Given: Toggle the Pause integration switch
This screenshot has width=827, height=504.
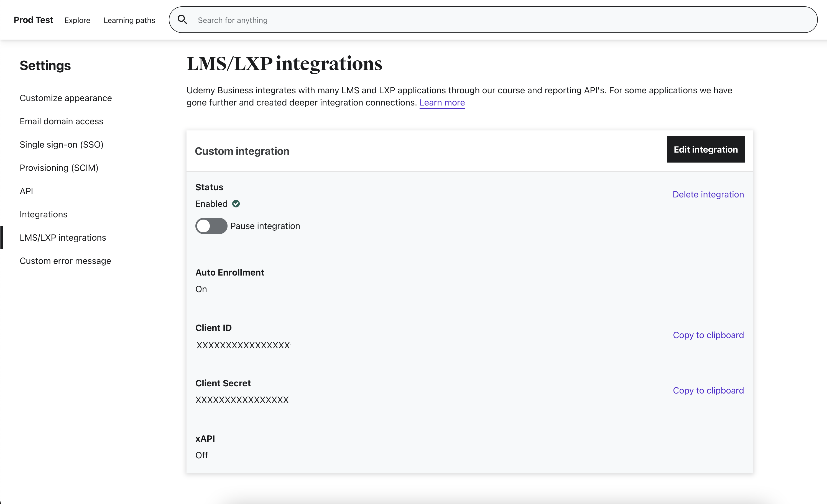Looking at the screenshot, I should coord(211,226).
